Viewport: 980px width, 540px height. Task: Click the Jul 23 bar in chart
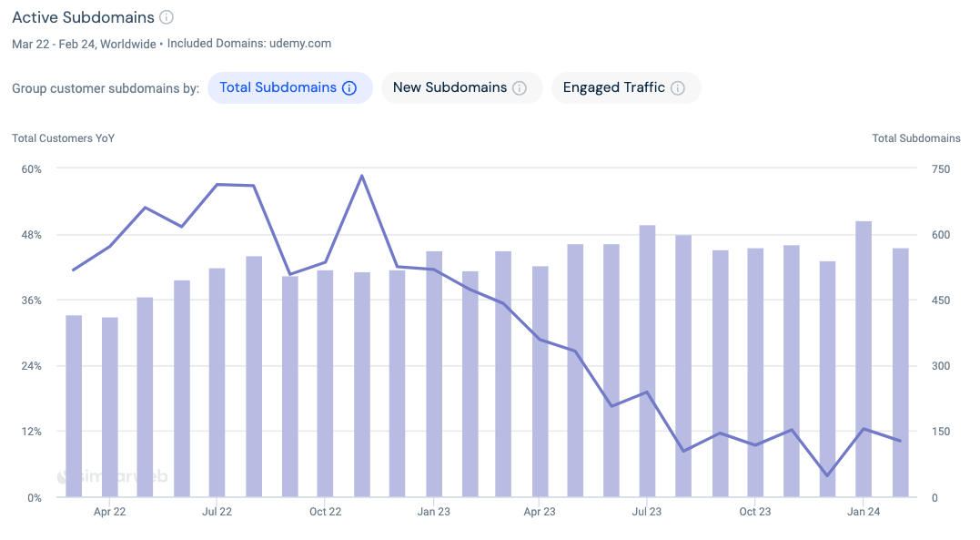647,362
